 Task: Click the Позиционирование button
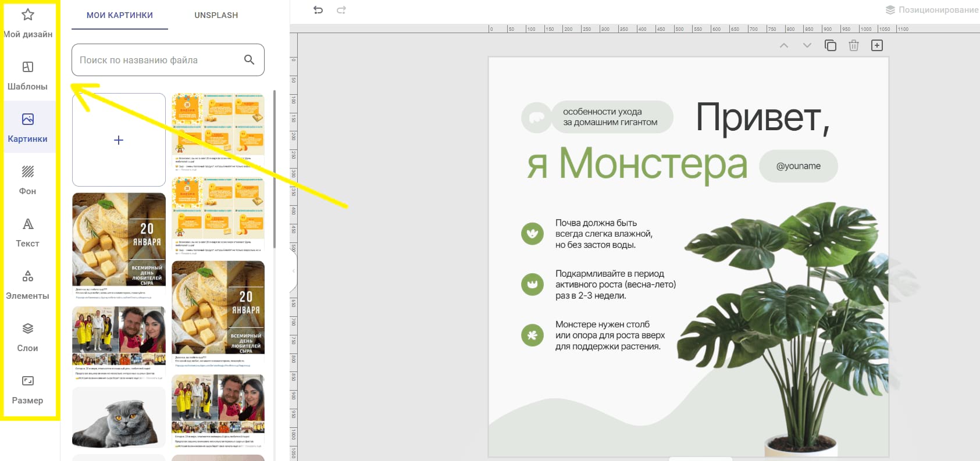(932, 10)
